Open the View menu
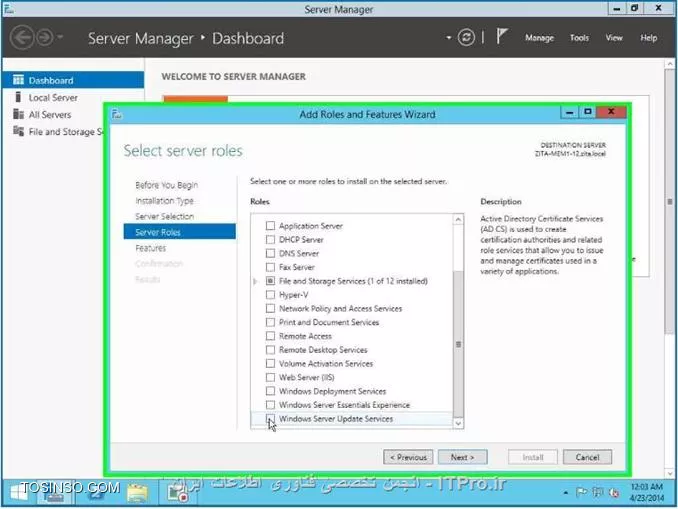 (614, 38)
